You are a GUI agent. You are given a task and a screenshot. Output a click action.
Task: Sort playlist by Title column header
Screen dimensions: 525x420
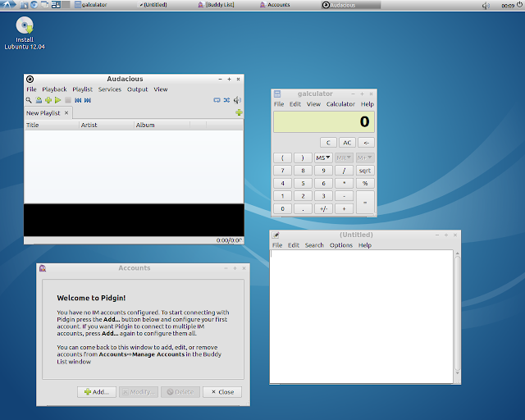pos(52,125)
